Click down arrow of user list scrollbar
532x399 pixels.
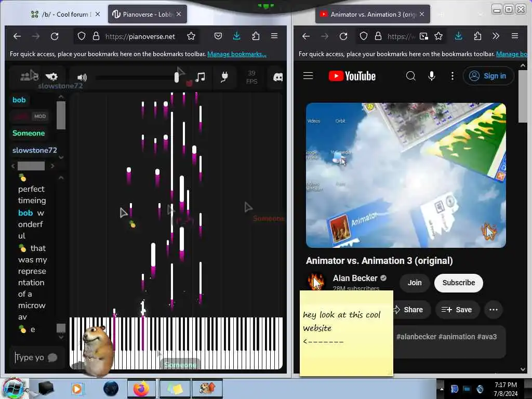pyautogui.click(x=61, y=157)
